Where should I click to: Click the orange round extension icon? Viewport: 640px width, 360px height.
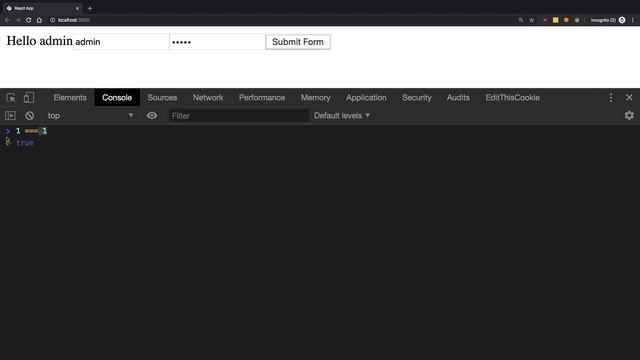[x=566, y=20]
